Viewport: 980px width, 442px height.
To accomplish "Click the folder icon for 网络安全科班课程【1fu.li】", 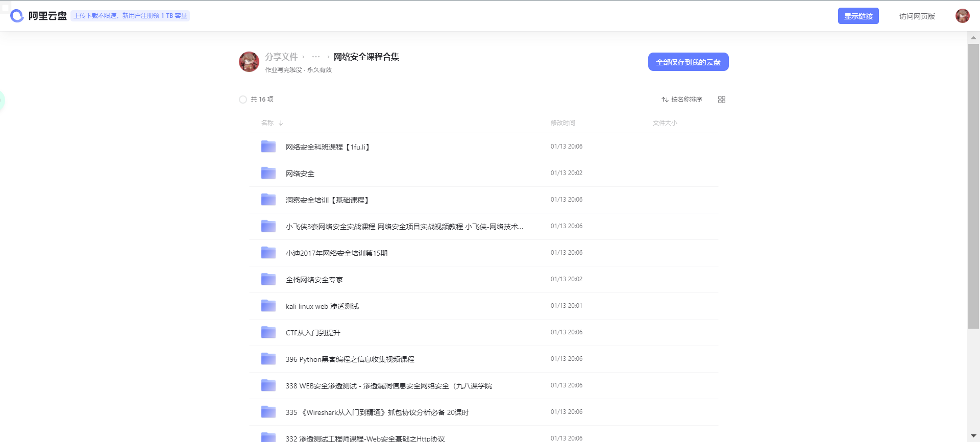I will pos(268,146).
